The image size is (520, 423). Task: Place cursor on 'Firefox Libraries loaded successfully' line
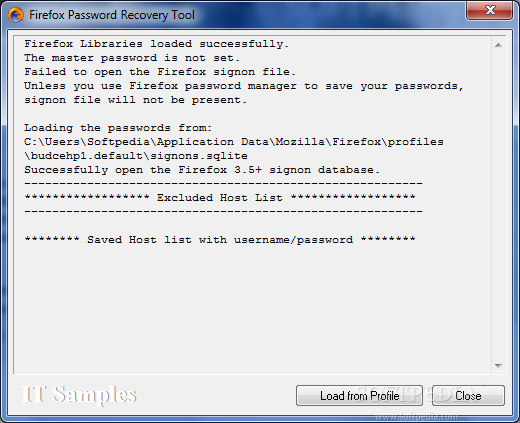click(x=156, y=44)
